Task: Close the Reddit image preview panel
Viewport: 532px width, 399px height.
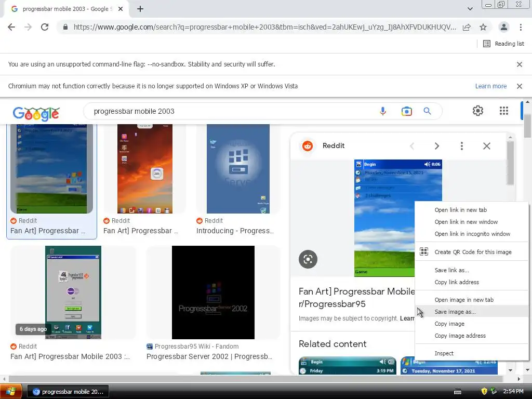Action: [486, 146]
